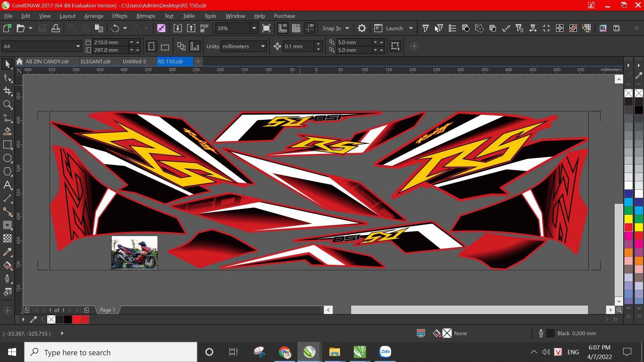The height and width of the screenshot is (362, 644).
Task: Select the Ellipse tool
Action: coord(7,158)
